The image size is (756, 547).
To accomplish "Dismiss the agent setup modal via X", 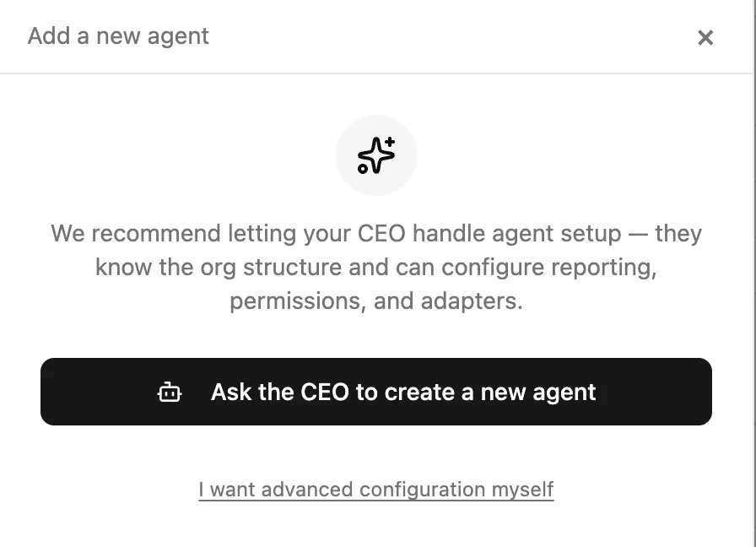I will [x=705, y=37].
